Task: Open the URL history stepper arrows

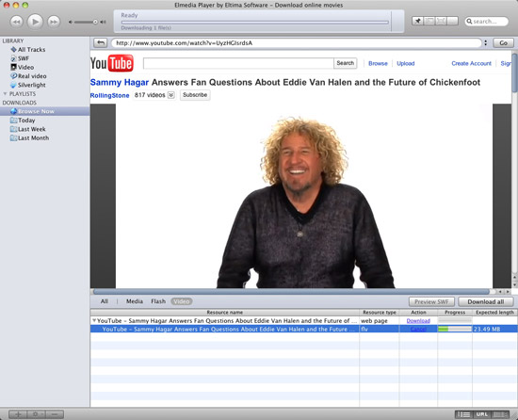Action: point(485,43)
